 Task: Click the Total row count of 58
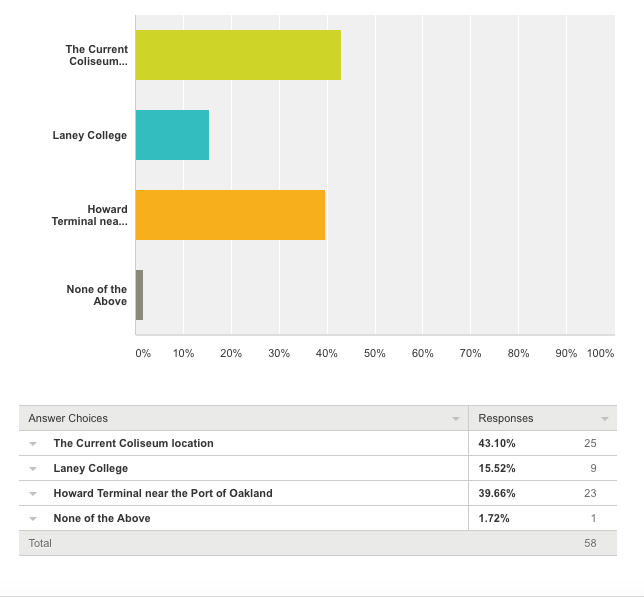(591, 543)
